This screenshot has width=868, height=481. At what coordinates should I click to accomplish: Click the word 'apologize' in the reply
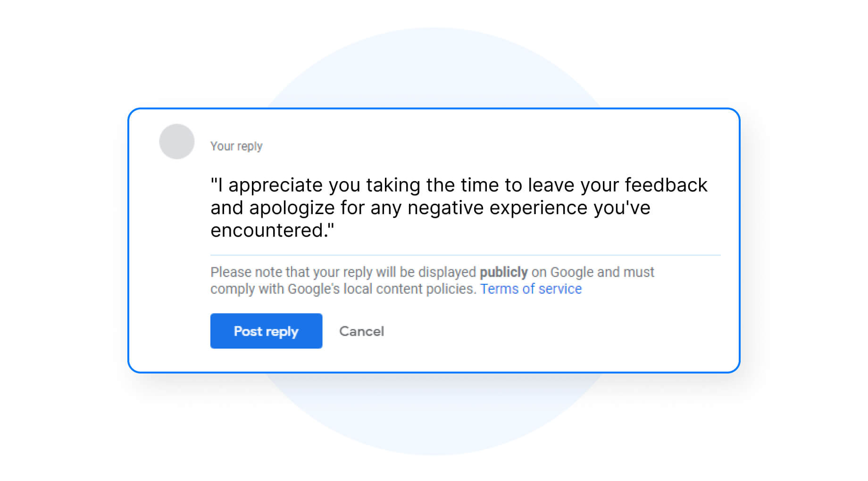click(x=292, y=208)
